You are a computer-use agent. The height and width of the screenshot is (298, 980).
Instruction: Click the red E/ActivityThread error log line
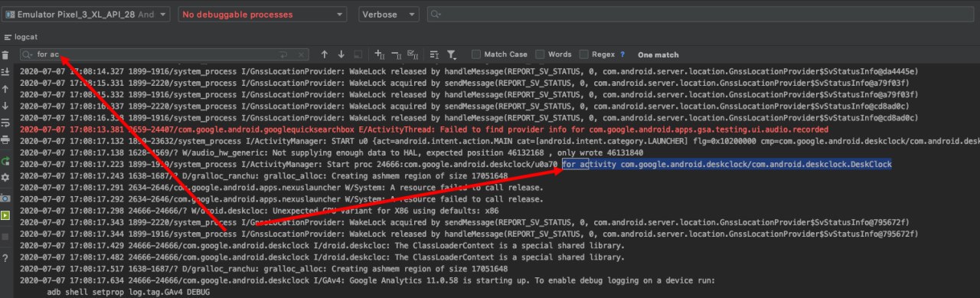(x=424, y=130)
